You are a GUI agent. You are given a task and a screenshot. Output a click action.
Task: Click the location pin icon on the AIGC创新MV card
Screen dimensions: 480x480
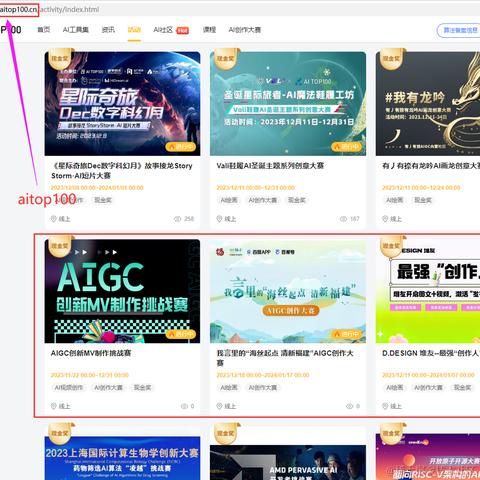pyautogui.click(x=53, y=406)
